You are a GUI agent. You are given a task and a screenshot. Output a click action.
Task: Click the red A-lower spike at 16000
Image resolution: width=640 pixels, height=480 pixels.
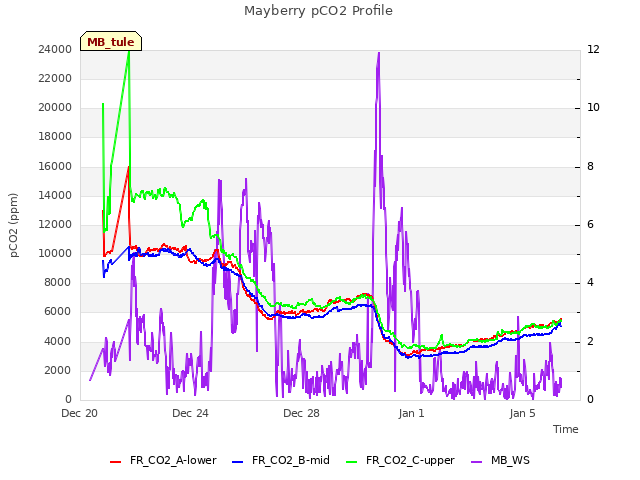pyautogui.click(x=129, y=168)
